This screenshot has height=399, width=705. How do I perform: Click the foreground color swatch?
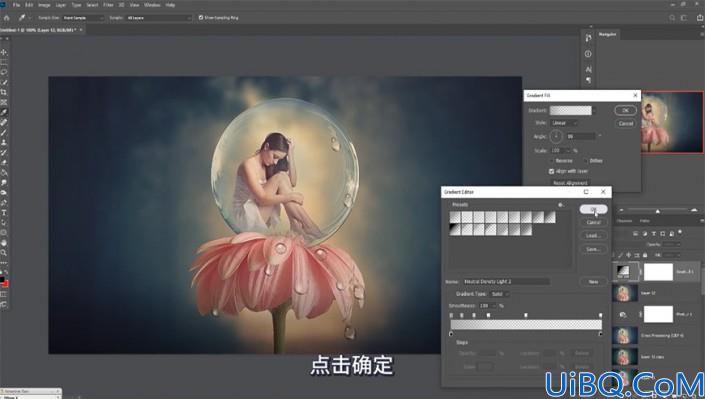coord(2,280)
